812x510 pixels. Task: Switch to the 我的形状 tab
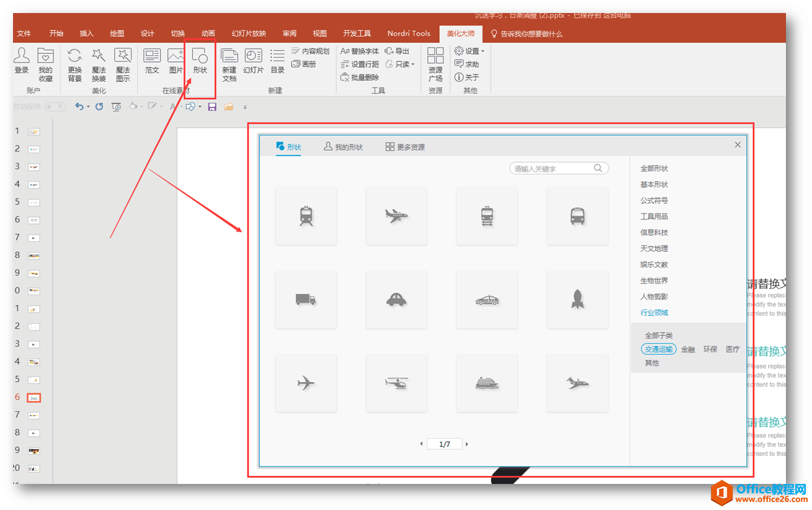tap(343, 147)
